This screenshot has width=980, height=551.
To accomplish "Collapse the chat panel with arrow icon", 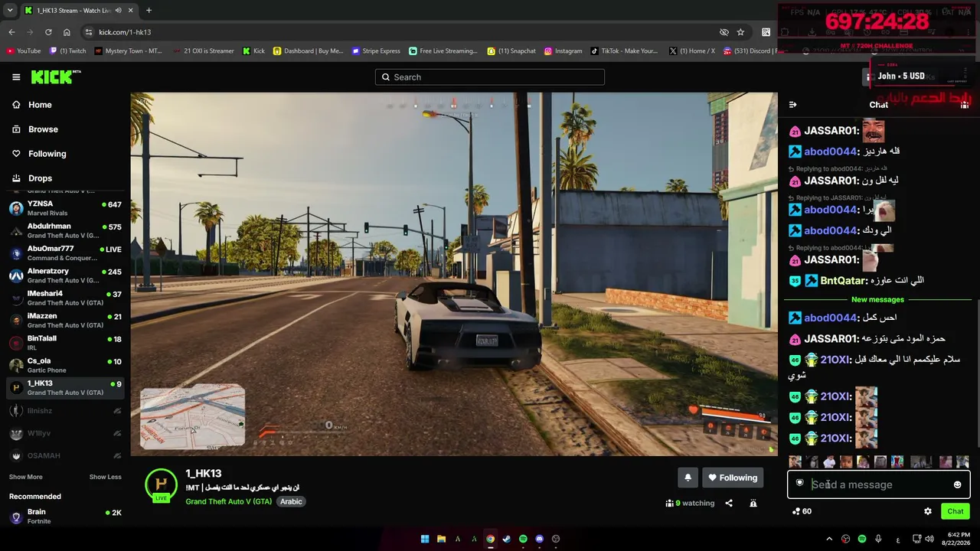I will pos(792,105).
